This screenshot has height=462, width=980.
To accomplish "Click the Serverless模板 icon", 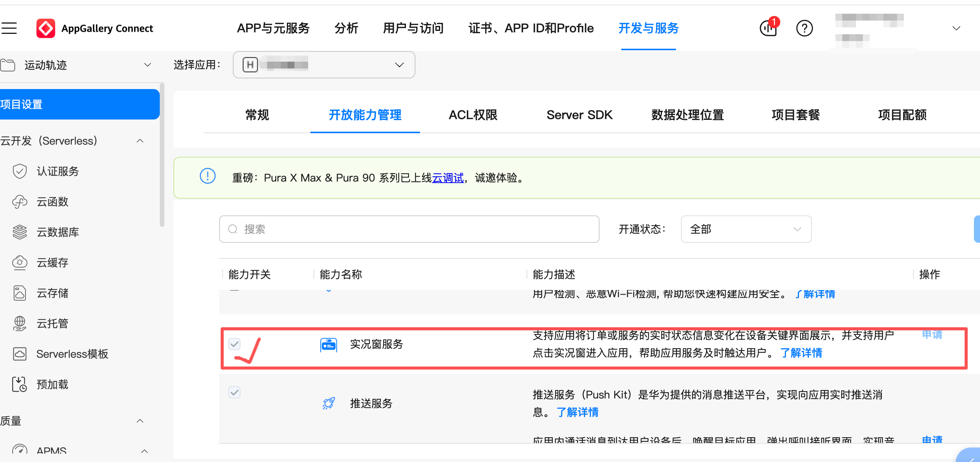I will pos(19,354).
